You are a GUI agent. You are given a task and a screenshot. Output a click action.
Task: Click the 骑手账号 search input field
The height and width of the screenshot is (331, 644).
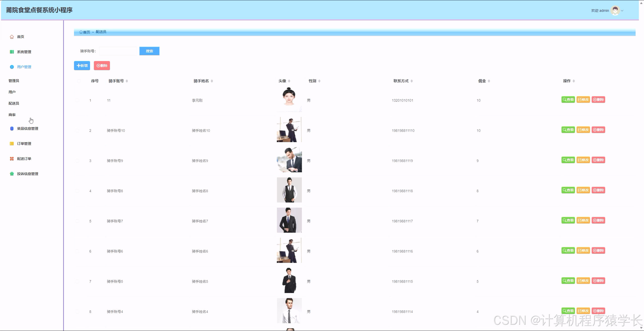coord(118,51)
